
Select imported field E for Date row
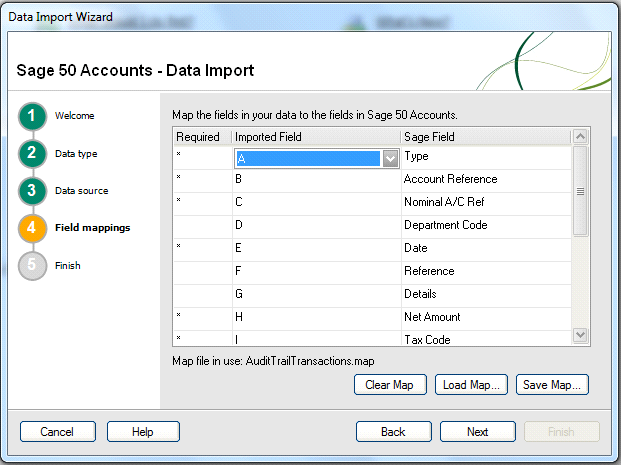click(315, 248)
